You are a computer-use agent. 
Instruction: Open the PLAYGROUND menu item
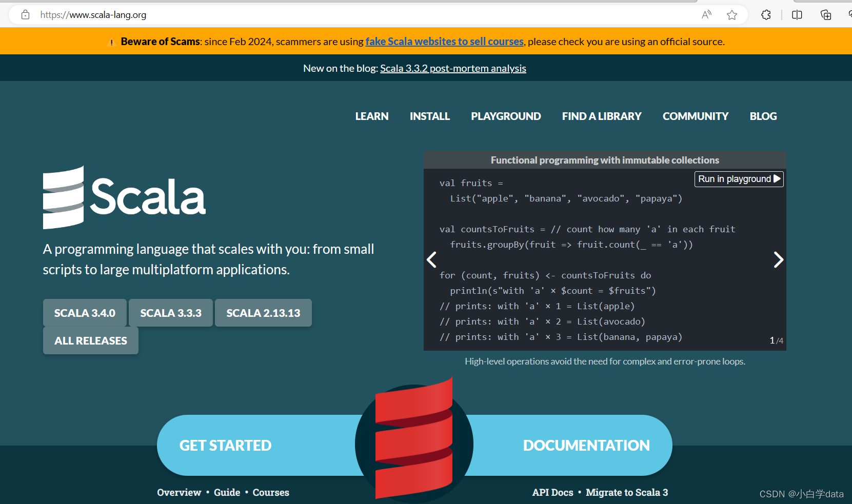pyautogui.click(x=506, y=116)
